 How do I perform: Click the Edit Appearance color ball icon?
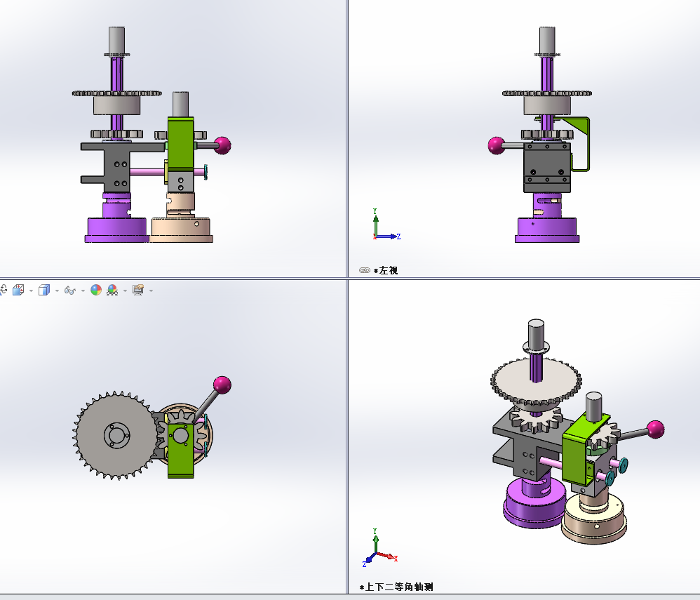(x=96, y=290)
